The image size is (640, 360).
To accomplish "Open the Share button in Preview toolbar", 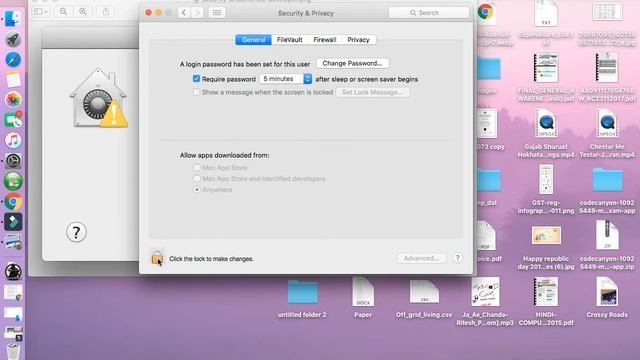I will click(106, 11).
